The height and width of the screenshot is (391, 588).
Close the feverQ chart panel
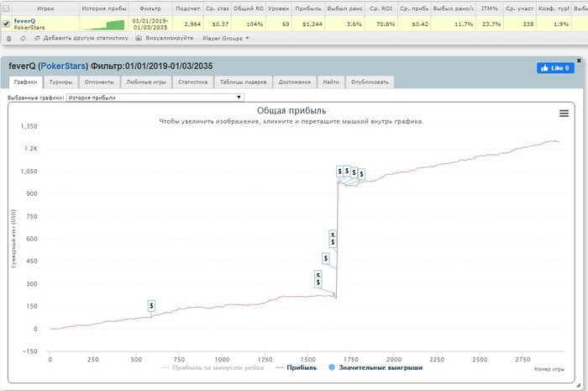coord(579,61)
